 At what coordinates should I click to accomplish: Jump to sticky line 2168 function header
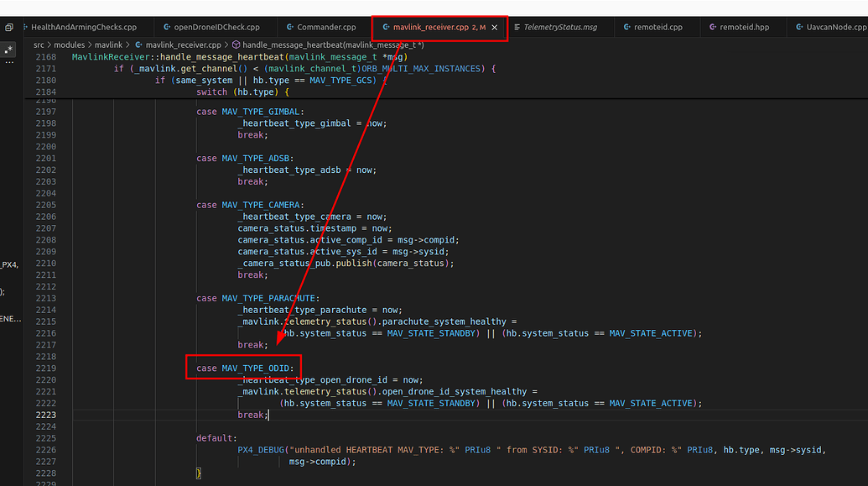(240, 57)
